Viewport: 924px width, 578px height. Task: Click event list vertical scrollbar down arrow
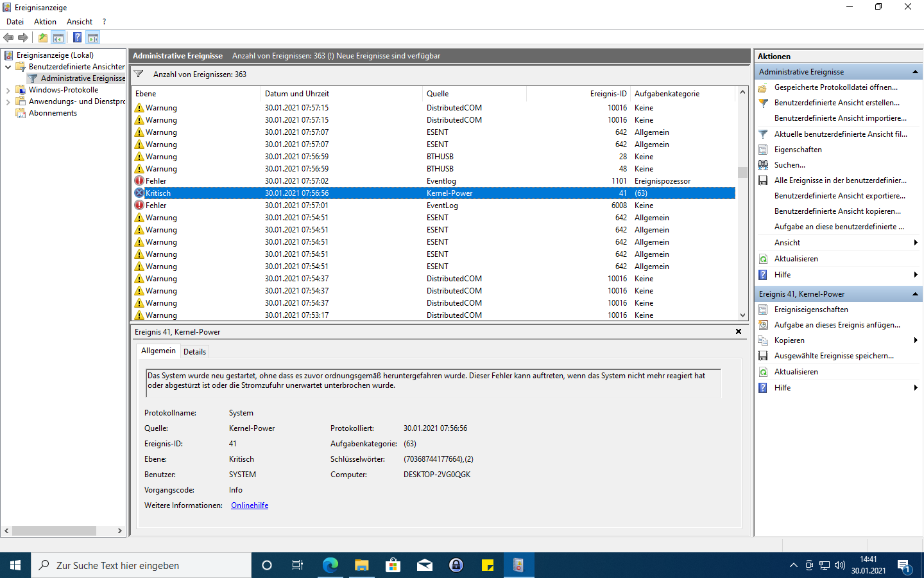(x=742, y=315)
